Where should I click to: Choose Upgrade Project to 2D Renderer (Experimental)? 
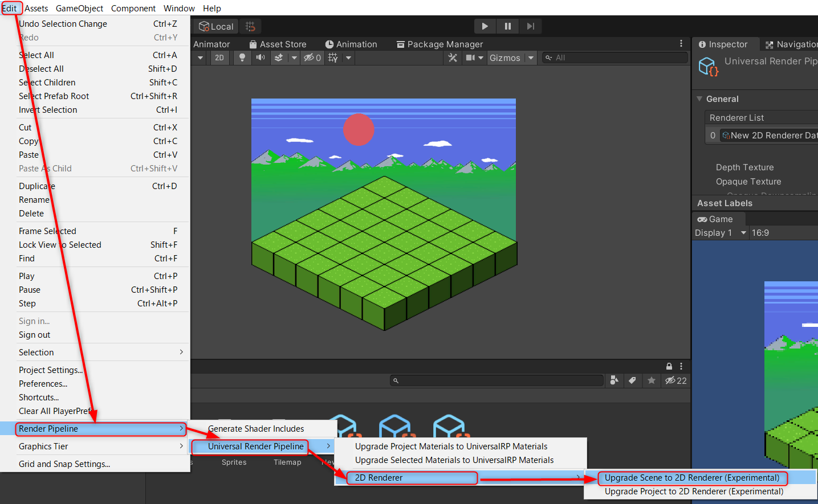(693, 491)
